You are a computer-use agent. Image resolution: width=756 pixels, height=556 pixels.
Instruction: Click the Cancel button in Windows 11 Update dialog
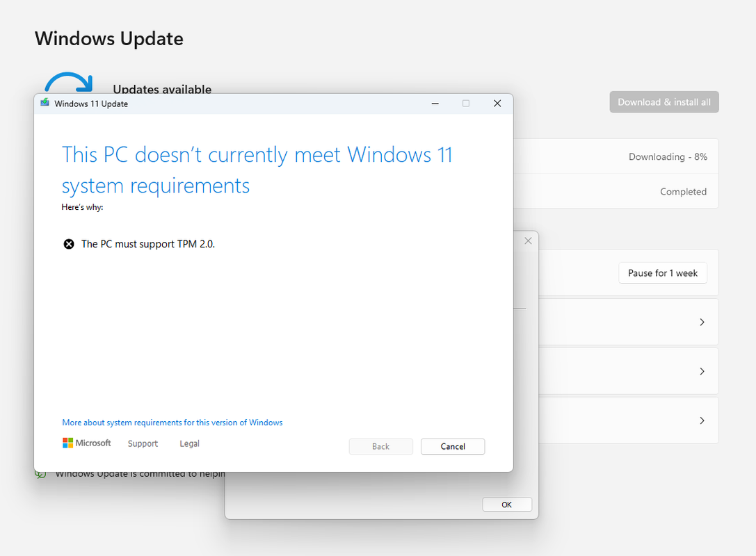point(452,446)
